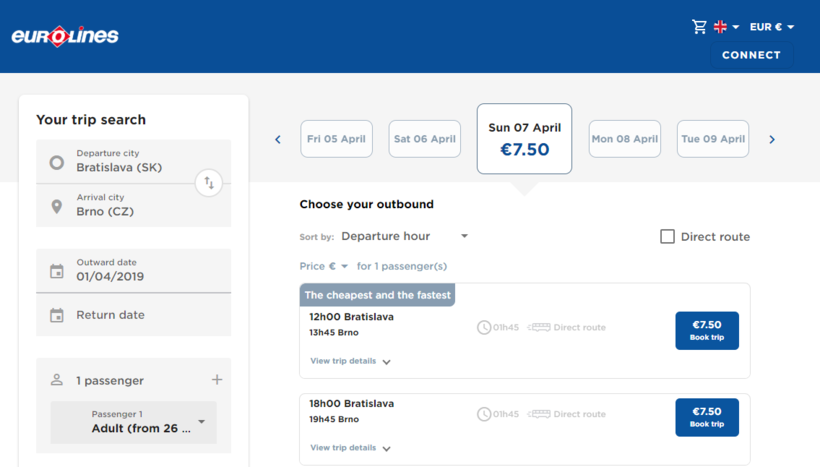Enable the Direct route checkbox
This screenshot has height=467, width=820.
pos(667,237)
